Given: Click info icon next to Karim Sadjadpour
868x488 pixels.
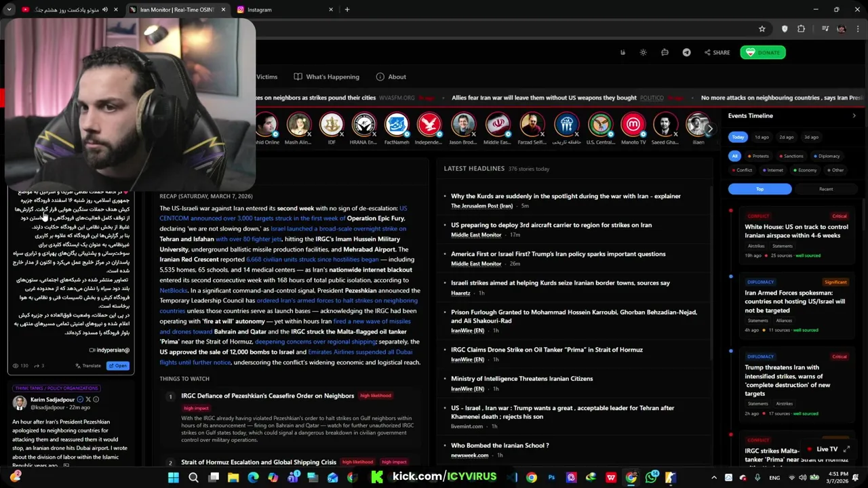Looking at the screenshot, I should click(96, 400).
